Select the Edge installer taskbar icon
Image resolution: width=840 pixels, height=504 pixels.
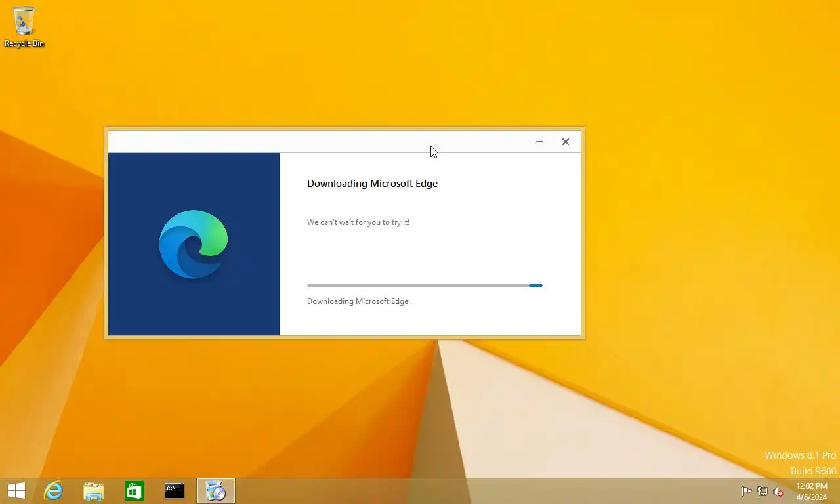point(216,491)
